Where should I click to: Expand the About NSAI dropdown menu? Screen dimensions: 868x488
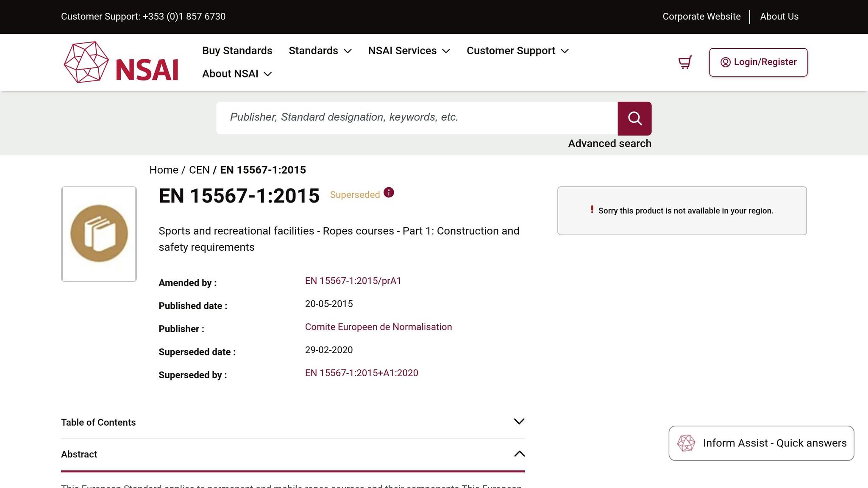point(237,74)
